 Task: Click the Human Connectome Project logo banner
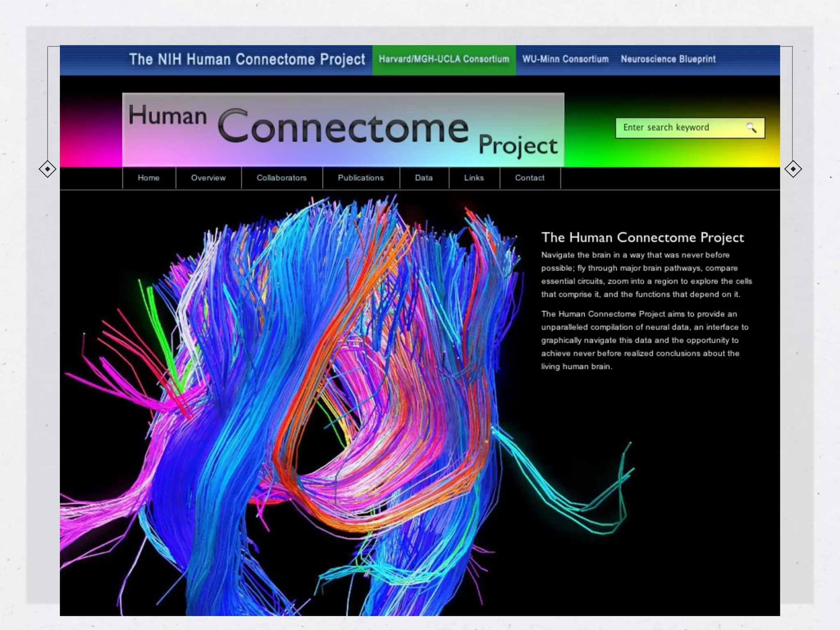tap(343, 130)
